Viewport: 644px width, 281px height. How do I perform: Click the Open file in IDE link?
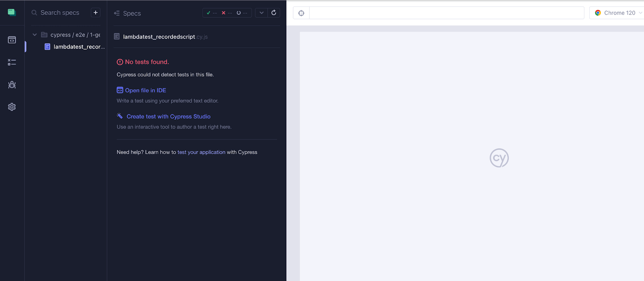145,90
